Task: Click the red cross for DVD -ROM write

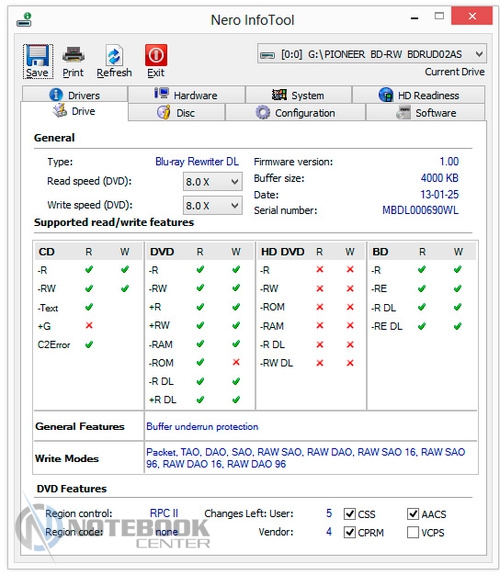Action: (236, 362)
